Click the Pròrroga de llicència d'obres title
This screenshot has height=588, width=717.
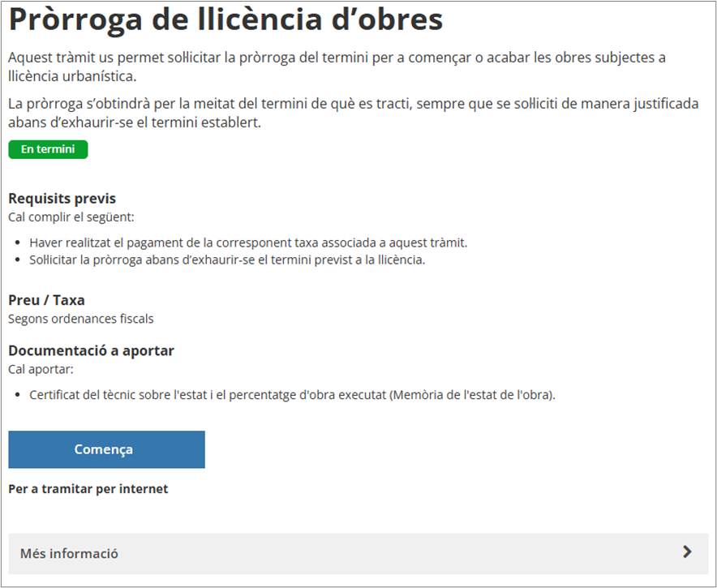225,20
